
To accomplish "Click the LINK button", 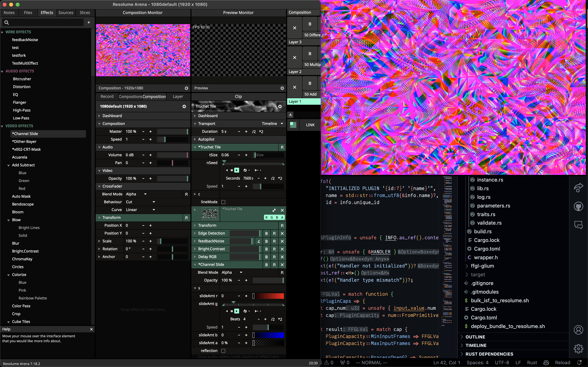I will coord(310,125).
